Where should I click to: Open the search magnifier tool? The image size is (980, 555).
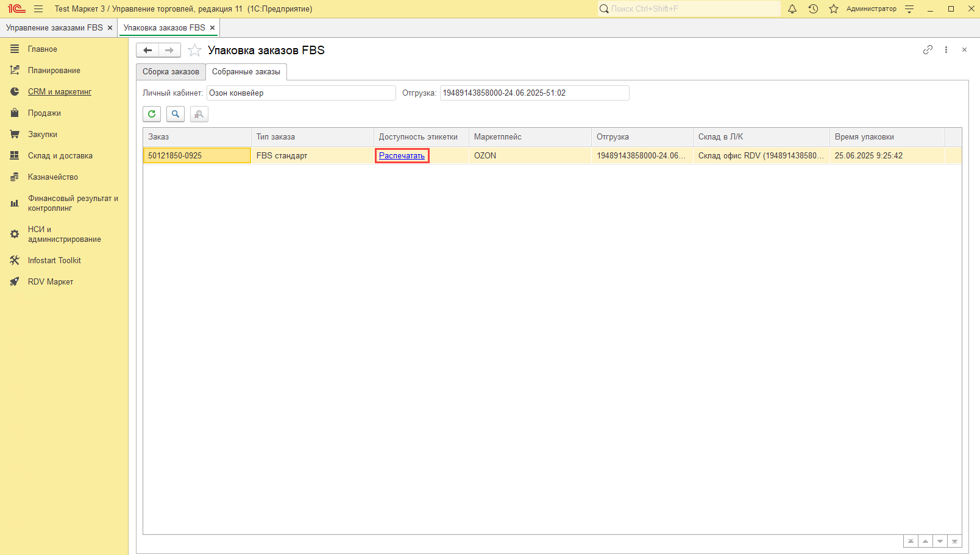point(176,114)
